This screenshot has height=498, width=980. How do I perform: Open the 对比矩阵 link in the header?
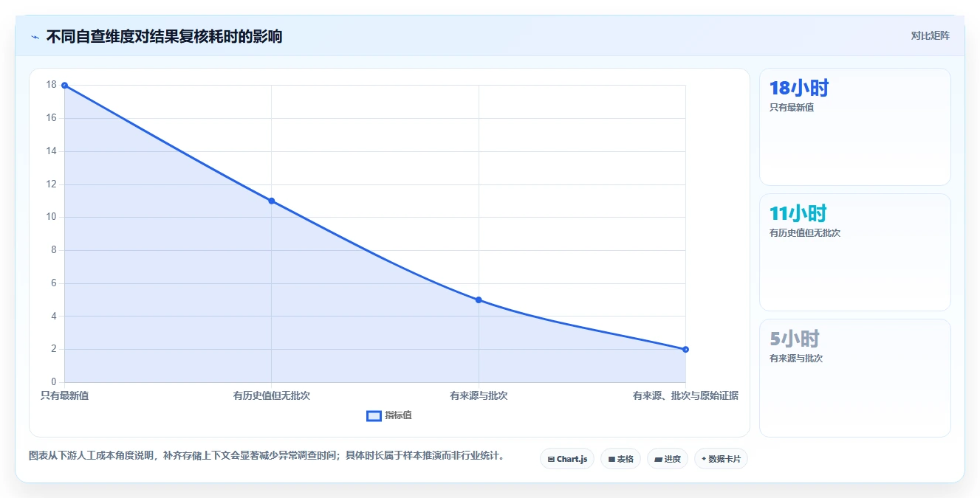tap(930, 35)
